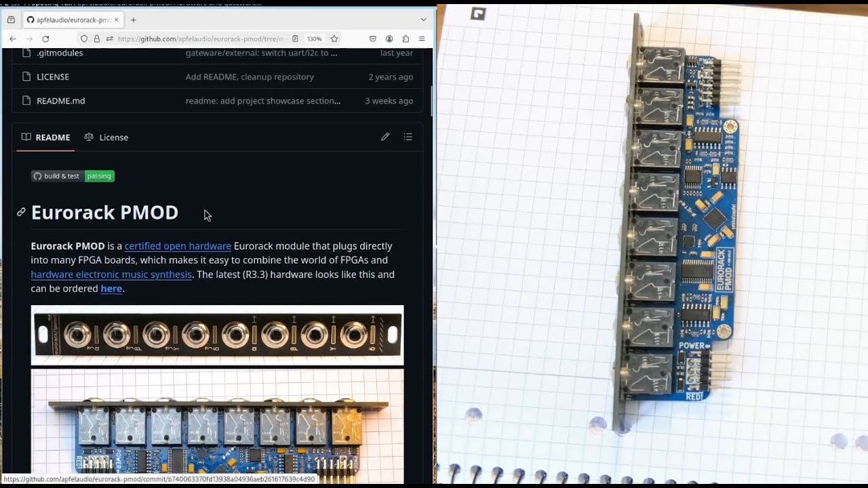Open site permissions icon in address bar
This screenshot has height=488, width=868.
pyautogui.click(x=110, y=39)
